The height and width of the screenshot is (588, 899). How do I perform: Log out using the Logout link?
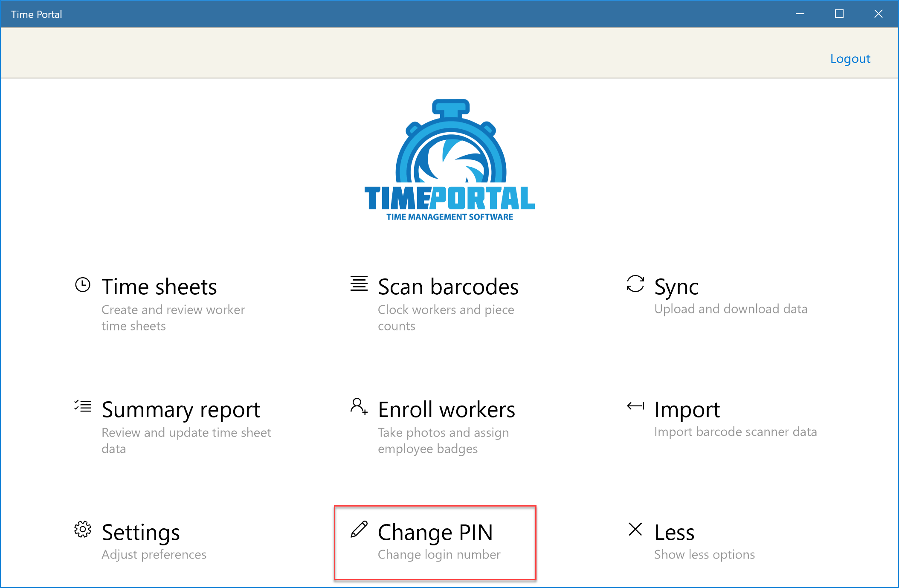[850, 59]
